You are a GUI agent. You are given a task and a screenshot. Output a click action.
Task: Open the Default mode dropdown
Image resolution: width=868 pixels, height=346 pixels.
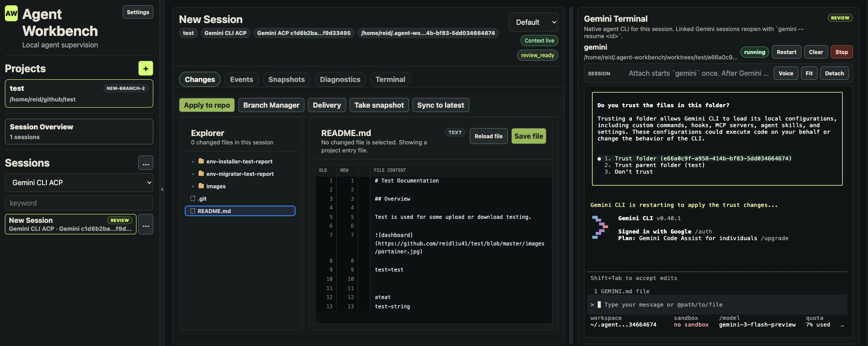point(533,22)
